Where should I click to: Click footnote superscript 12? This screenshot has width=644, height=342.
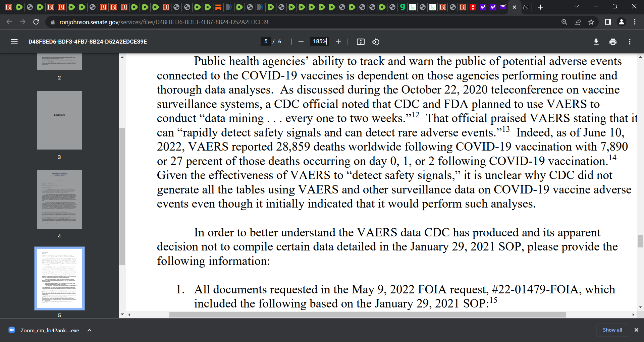tap(415, 115)
